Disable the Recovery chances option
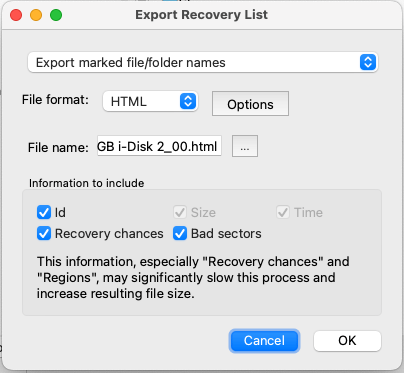404x373 pixels. (44, 234)
